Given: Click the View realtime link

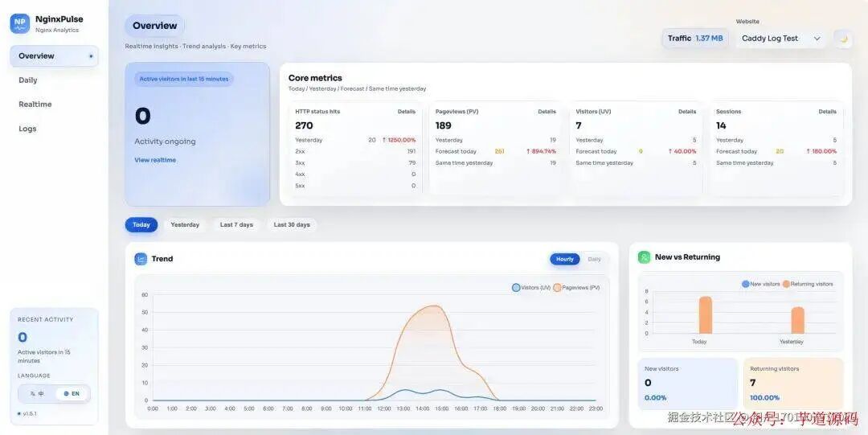Looking at the screenshot, I should pyautogui.click(x=155, y=160).
